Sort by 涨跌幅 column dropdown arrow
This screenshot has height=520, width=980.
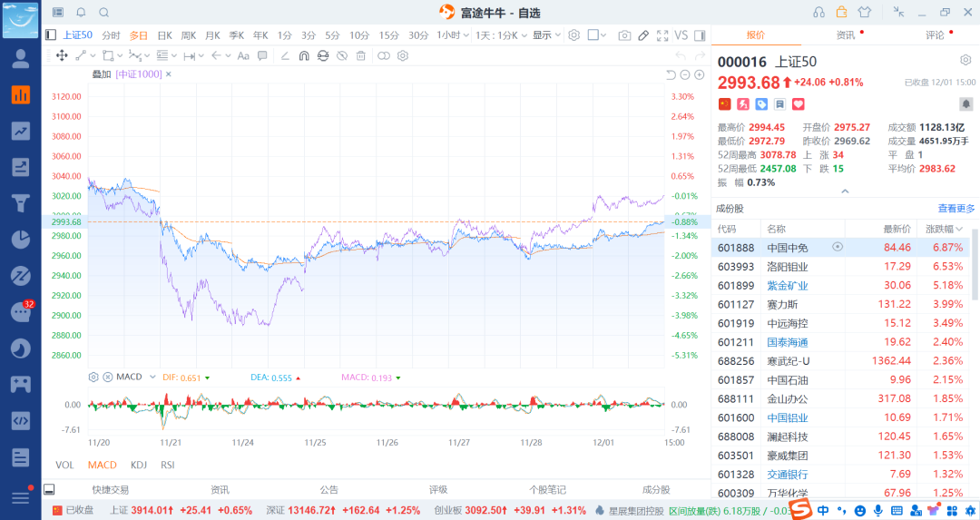point(959,230)
